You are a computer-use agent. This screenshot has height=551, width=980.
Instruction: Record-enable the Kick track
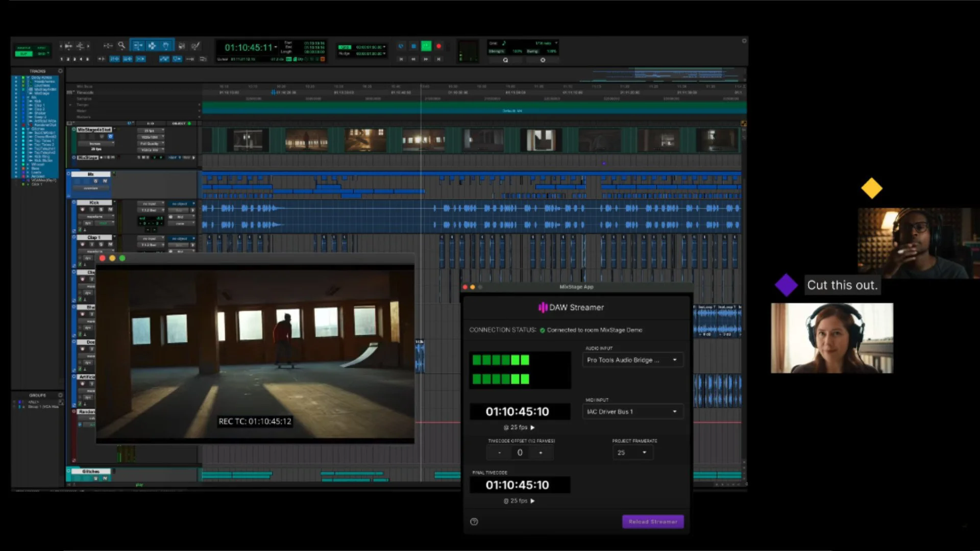pyautogui.click(x=82, y=209)
